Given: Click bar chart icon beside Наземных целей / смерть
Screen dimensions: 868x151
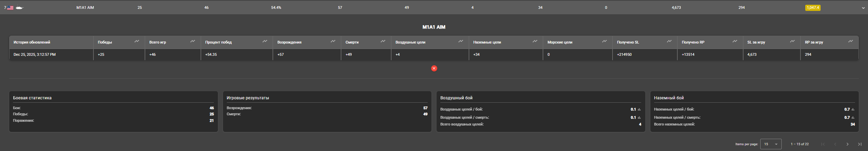Looking at the screenshot, I should [853, 118].
